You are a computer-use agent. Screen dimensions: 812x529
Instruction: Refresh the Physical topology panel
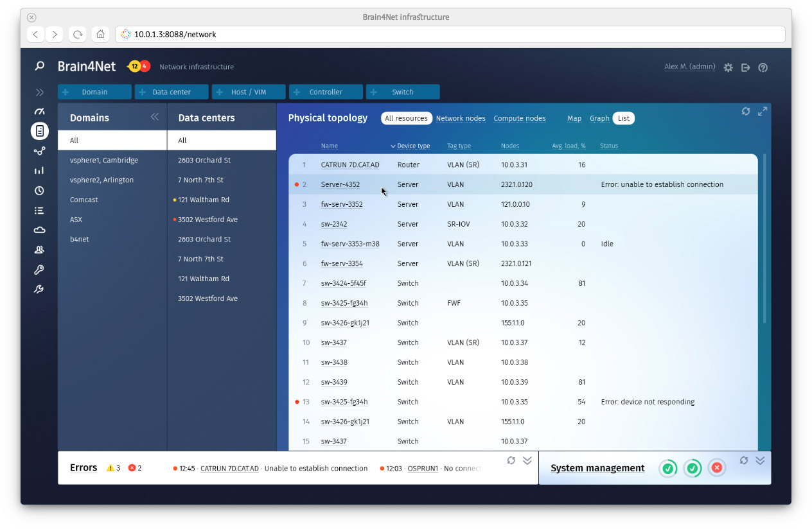tap(745, 111)
